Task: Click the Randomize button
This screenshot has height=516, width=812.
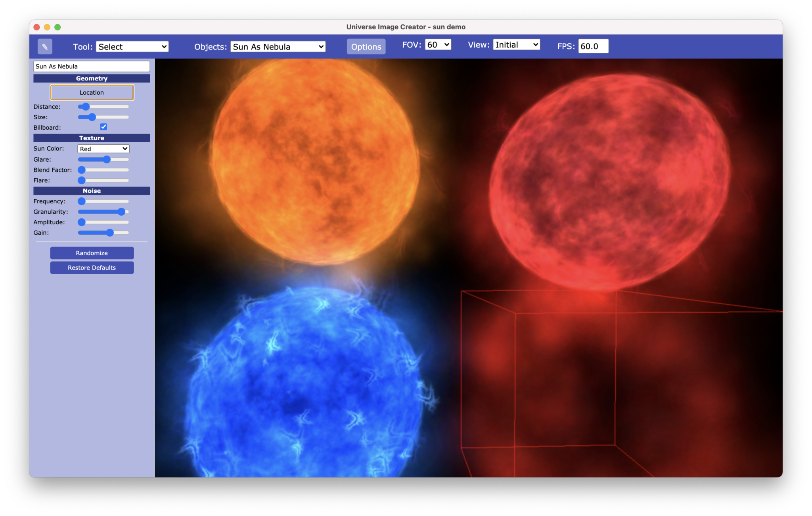Action: click(x=92, y=253)
